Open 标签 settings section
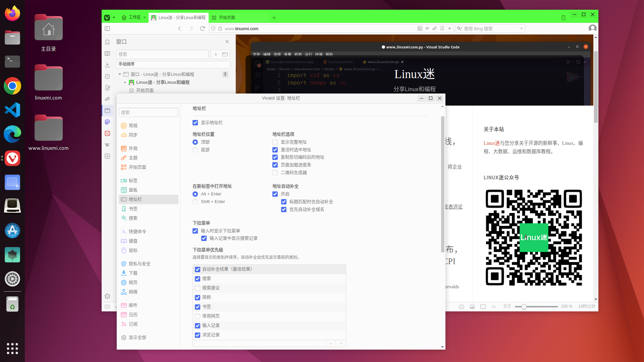 tap(149, 181)
